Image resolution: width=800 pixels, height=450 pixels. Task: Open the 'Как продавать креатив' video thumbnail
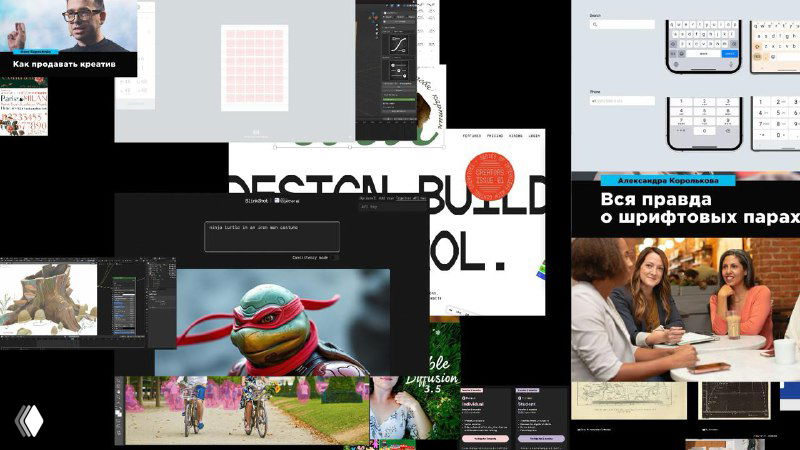point(68,37)
